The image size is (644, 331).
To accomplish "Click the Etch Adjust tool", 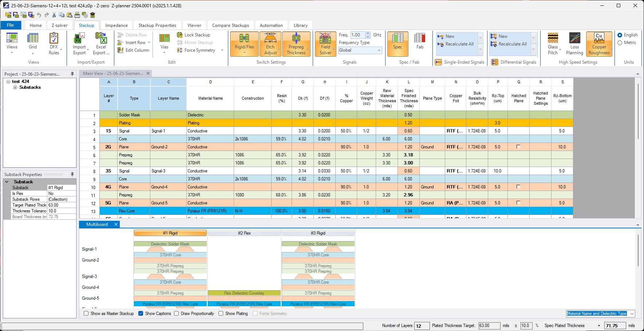I will tap(270, 44).
